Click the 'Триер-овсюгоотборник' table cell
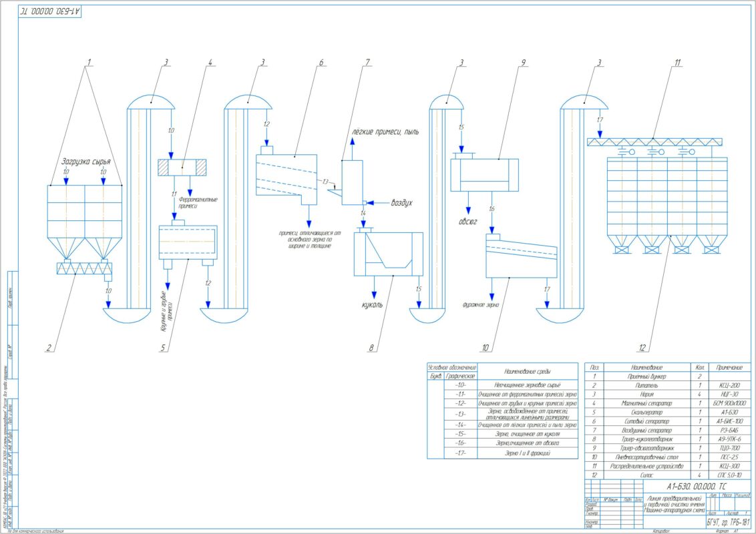 pyautogui.click(x=646, y=448)
